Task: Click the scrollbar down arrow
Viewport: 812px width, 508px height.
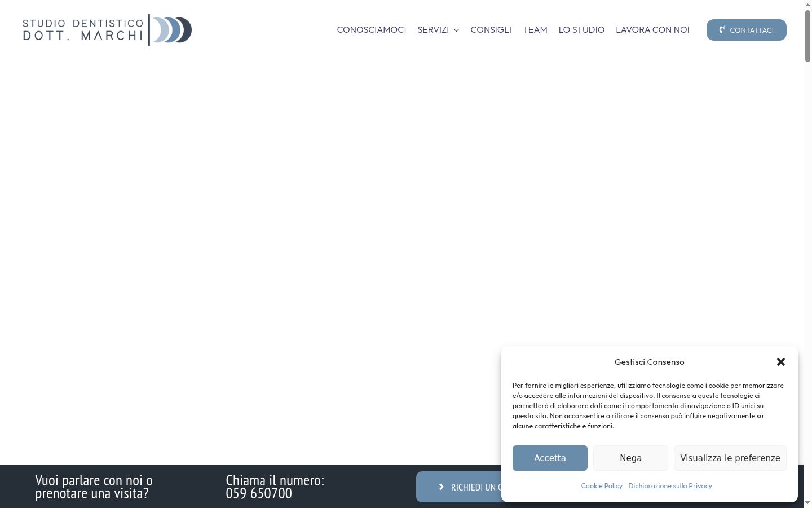Action: (807, 503)
